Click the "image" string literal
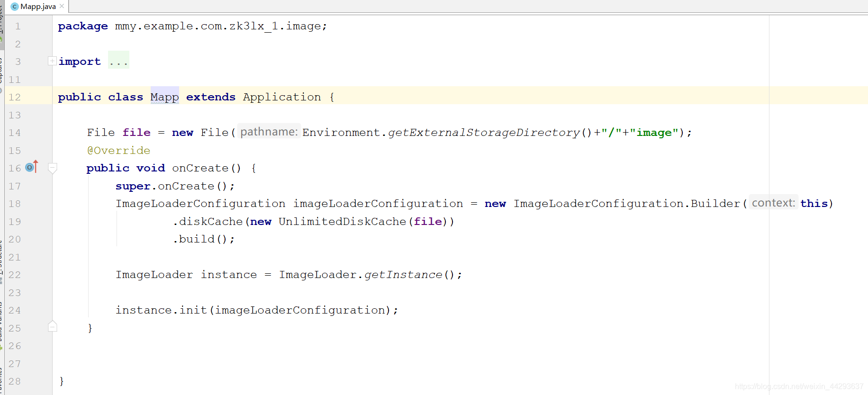The height and width of the screenshot is (395, 868). tap(654, 133)
